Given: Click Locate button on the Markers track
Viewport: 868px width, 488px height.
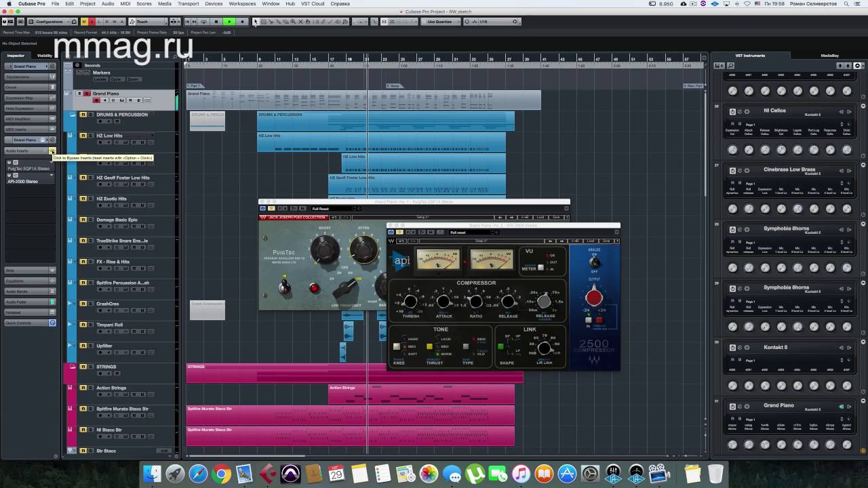Looking at the screenshot, I should [100, 79].
